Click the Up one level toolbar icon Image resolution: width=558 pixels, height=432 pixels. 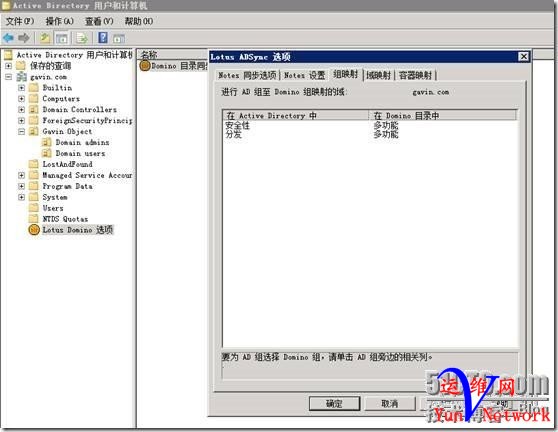(x=44, y=38)
